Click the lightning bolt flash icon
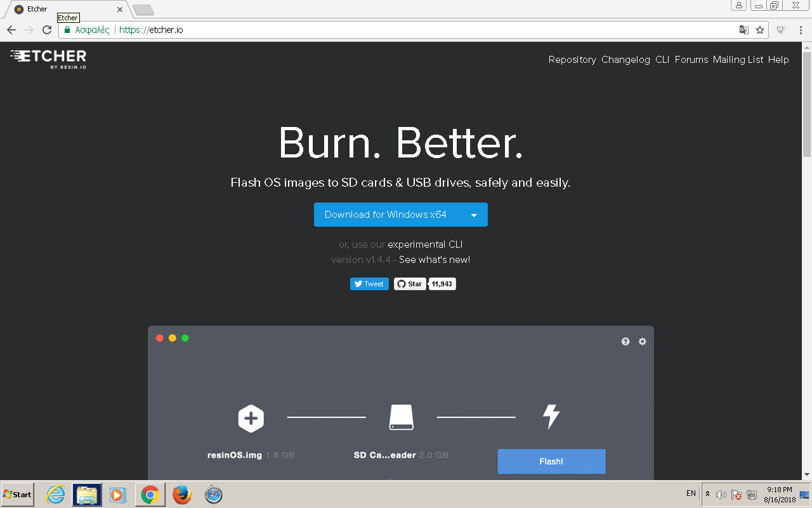This screenshot has width=812, height=508. coord(551,417)
